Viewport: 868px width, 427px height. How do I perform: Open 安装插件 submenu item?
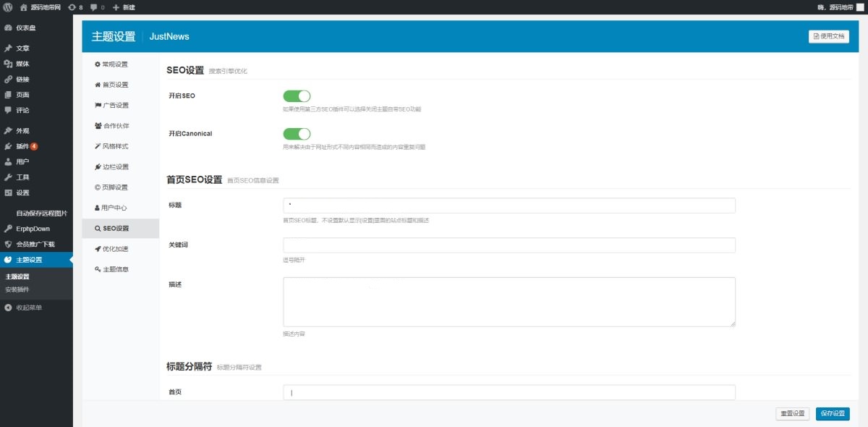pos(17,289)
